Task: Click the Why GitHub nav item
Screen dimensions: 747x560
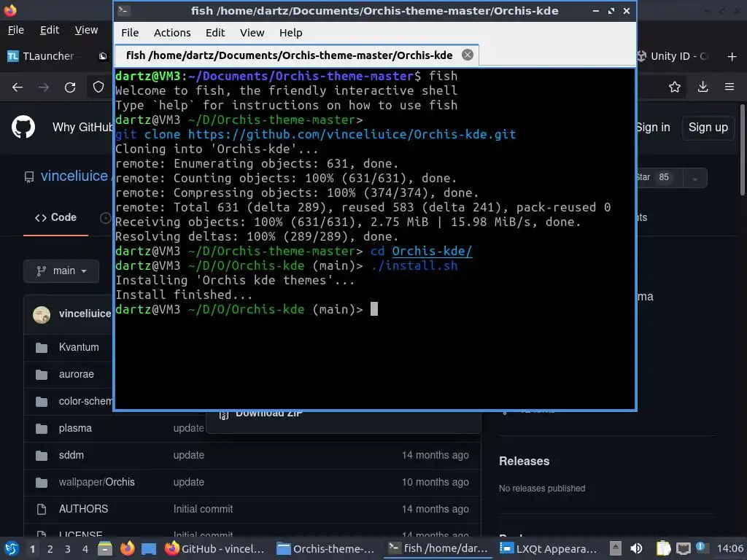Action: tap(82, 127)
